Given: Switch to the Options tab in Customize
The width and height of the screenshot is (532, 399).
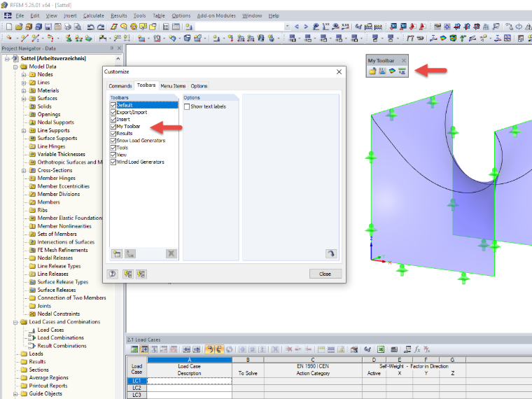Looking at the screenshot, I should (x=199, y=86).
